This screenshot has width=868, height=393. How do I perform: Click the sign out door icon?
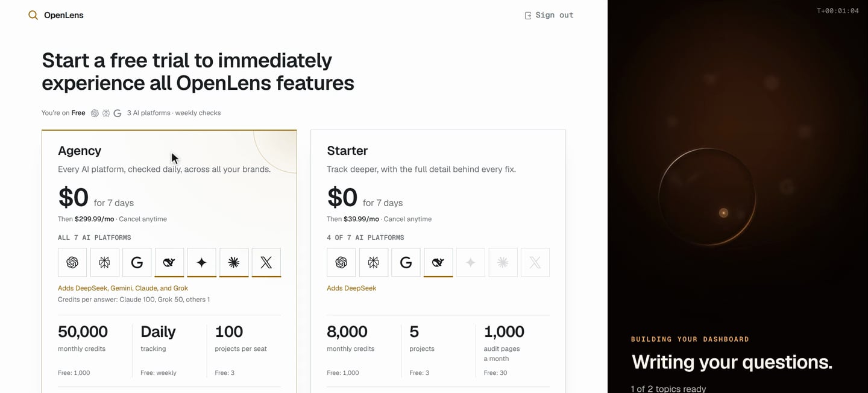tap(528, 16)
